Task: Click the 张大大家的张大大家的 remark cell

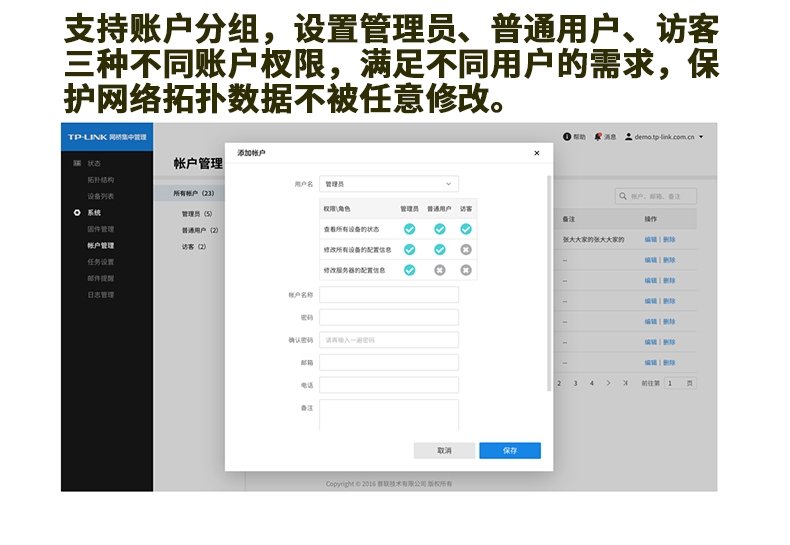Action: pos(594,240)
